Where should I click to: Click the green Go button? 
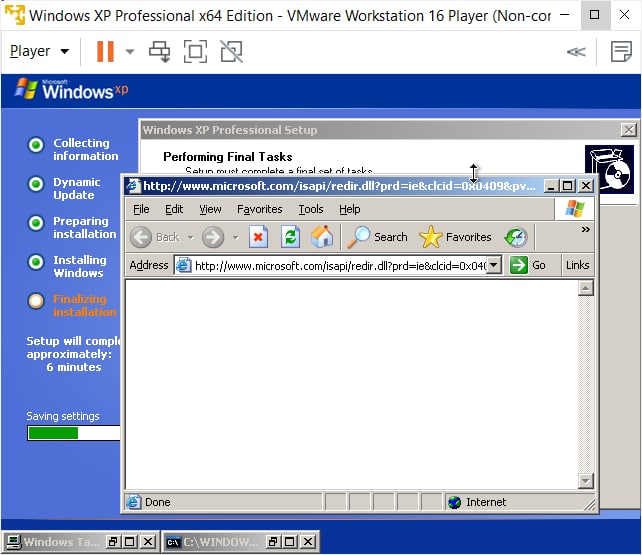(x=527, y=265)
